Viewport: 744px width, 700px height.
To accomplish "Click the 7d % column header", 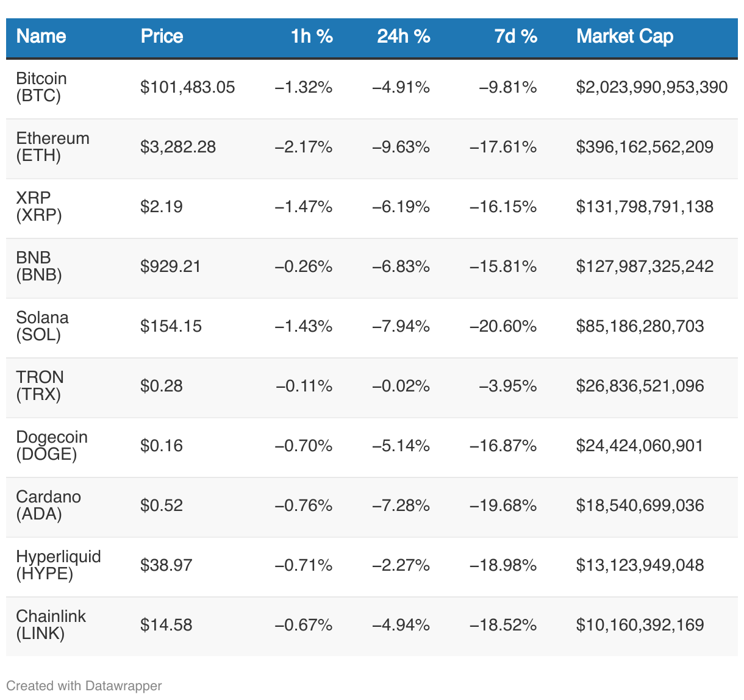I will coord(515,37).
